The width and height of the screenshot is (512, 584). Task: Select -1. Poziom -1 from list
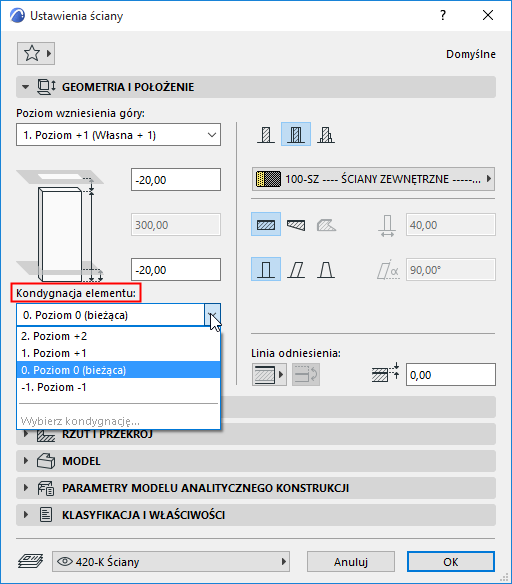[118, 387]
